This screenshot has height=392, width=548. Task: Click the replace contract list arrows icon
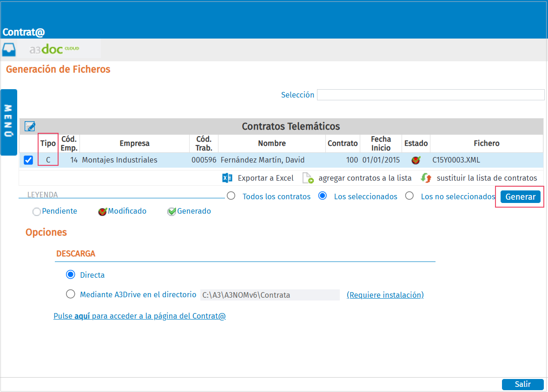[426, 178]
